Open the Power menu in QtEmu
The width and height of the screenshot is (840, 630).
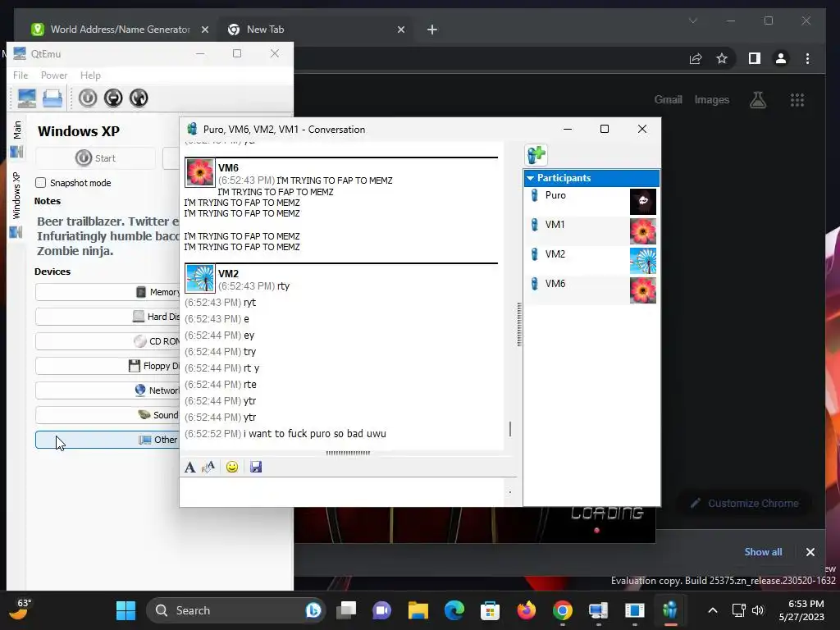point(54,75)
